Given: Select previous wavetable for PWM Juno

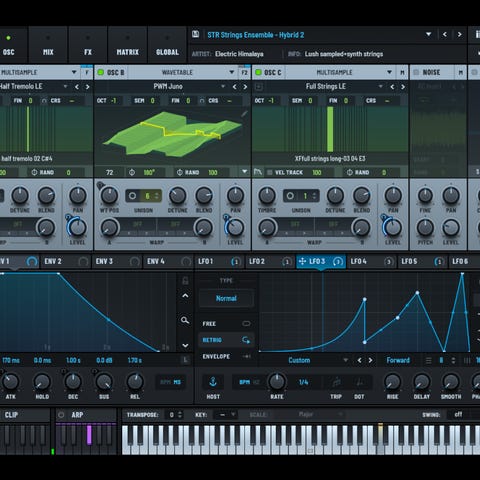Looking at the screenshot, I should pyautogui.click(x=235, y=87).
